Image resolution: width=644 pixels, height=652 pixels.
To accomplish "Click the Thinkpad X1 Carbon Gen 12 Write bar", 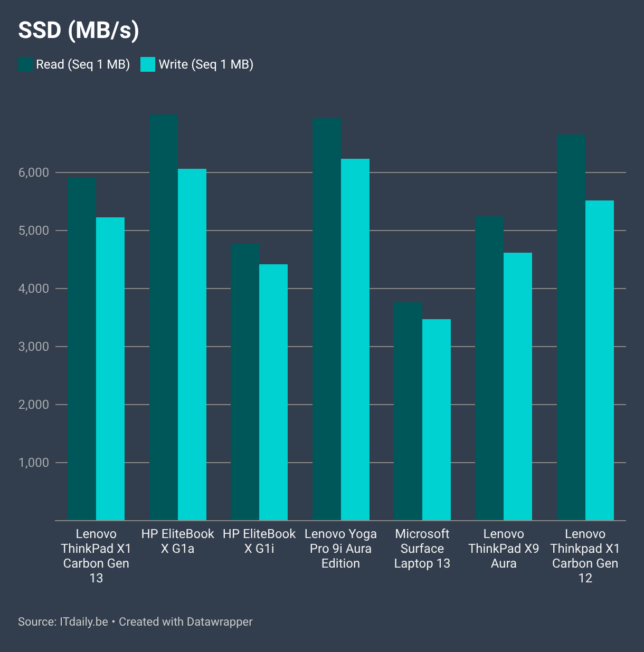I will click(600, 360).
